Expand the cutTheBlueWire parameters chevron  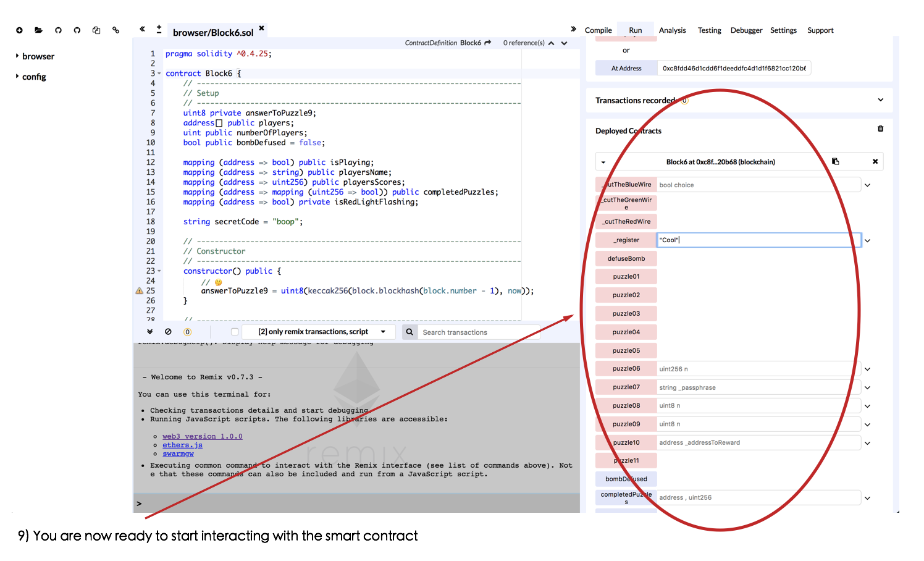pyautogui.click(x=867, y=185)
